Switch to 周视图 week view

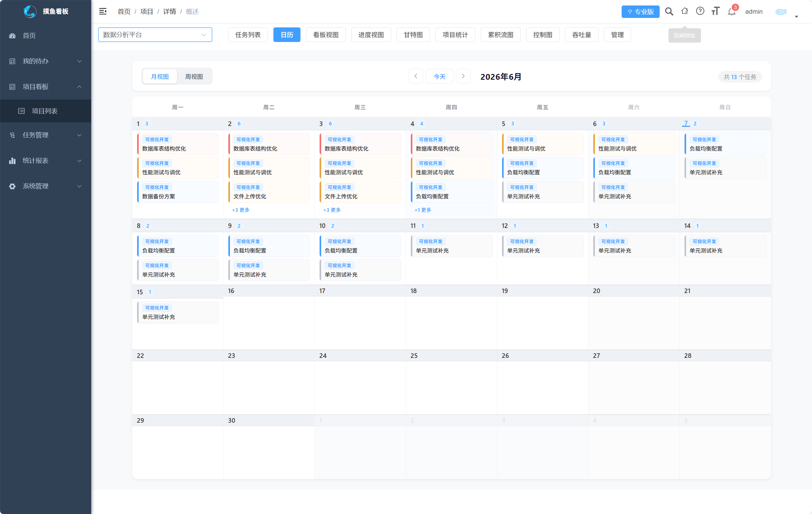194,77
